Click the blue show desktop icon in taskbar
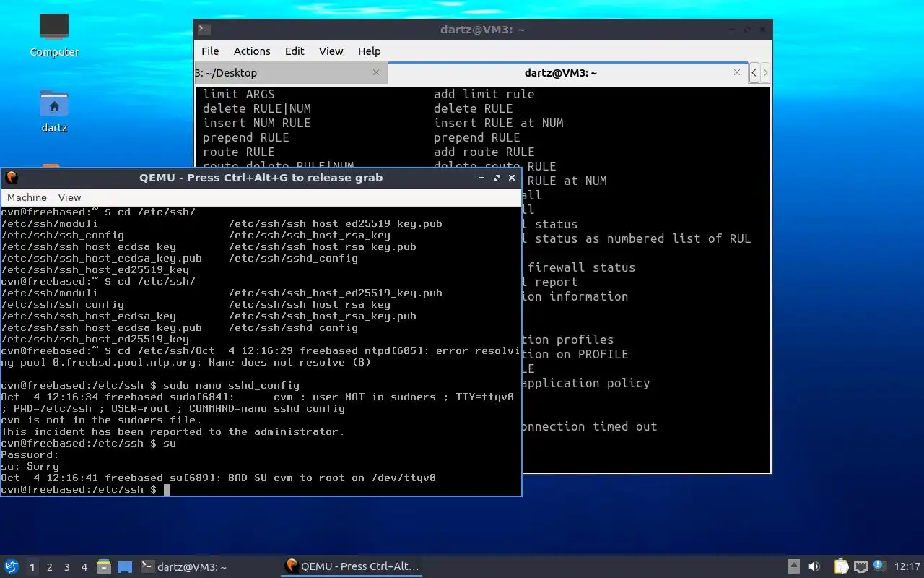 [125, 566]
